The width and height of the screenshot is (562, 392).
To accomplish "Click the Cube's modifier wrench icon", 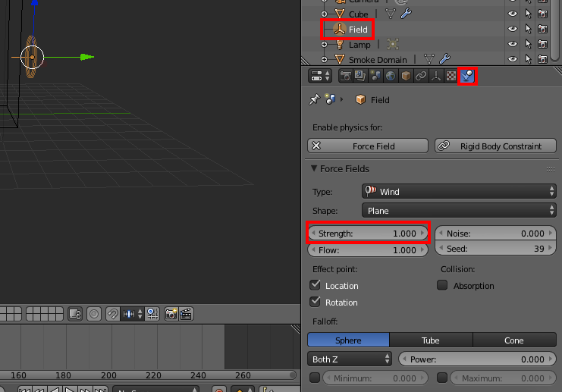I will 406,14.
